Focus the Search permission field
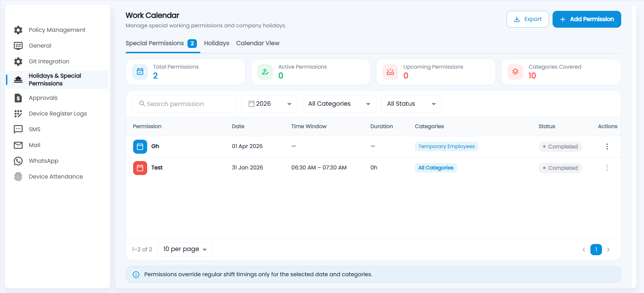Image resolution: width=644 pixels, height=293 pixels. [x=185, y=104]
